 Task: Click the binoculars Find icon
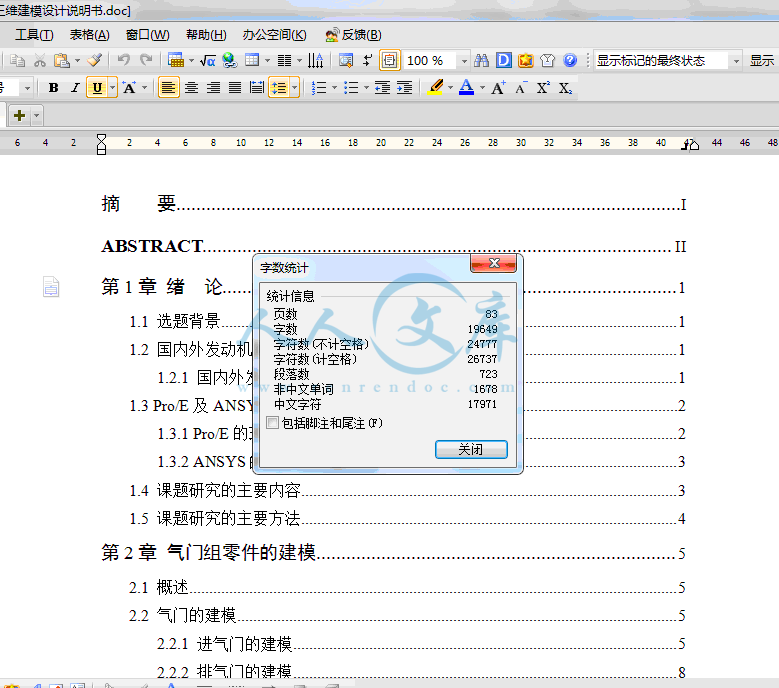(x=481, y=61)
